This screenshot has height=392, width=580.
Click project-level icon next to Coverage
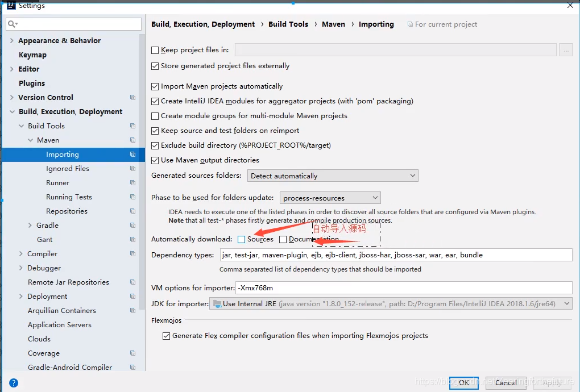[133, 353]
